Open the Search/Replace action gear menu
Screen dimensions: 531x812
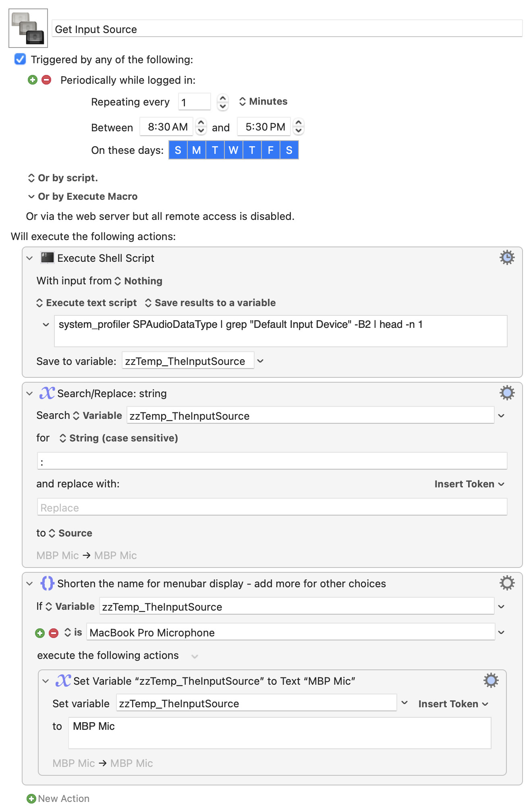click(507, 393)
